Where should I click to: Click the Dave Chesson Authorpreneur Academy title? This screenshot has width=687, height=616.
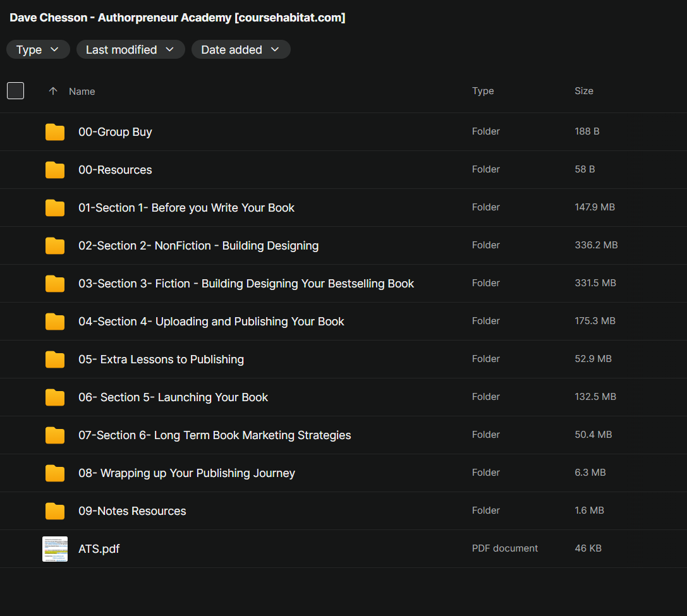click(x=178, y=18)
